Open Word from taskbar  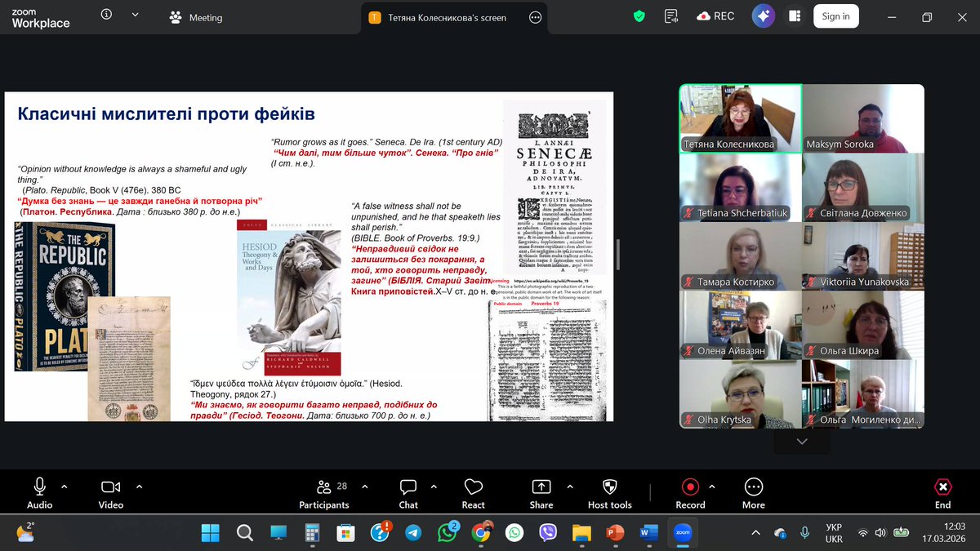(x=649, y=533)
